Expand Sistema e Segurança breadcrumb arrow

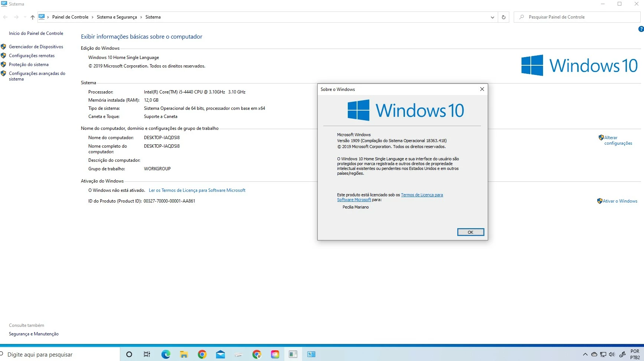click(141, 17)
